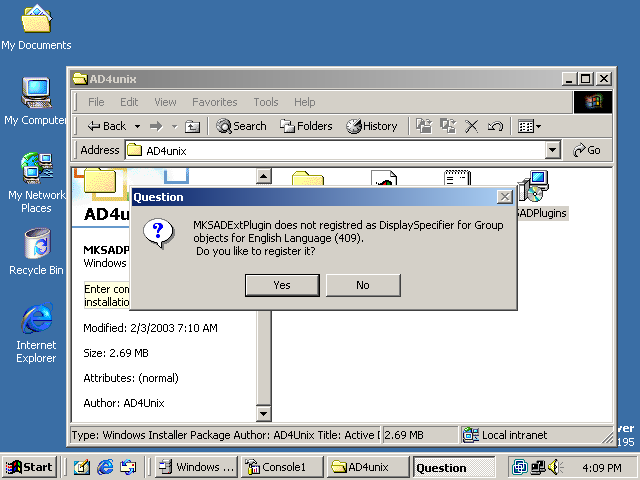This screenshot has height=480, width=640.
Task: Click 'Size: 2.69 MB' text in info pane
Action: click(x=116, y=353)
